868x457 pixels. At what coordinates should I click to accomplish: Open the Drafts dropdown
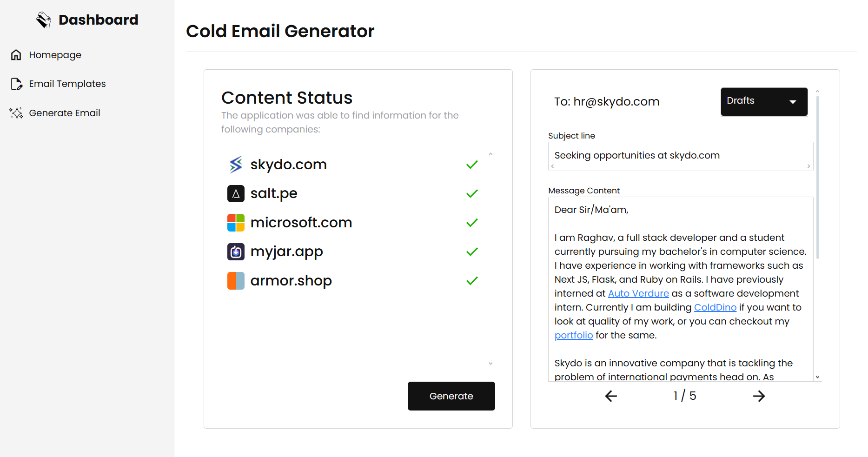(764, 101)
